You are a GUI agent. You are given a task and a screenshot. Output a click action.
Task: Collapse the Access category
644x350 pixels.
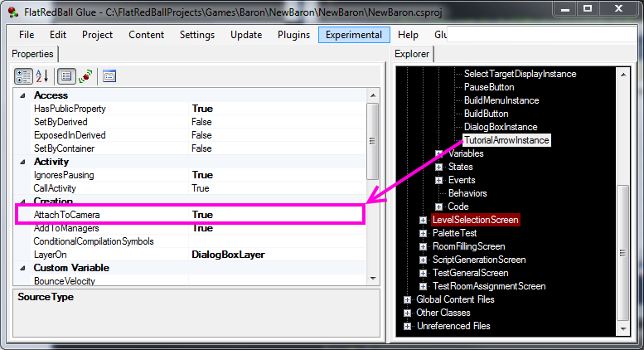tap(22, 95)
